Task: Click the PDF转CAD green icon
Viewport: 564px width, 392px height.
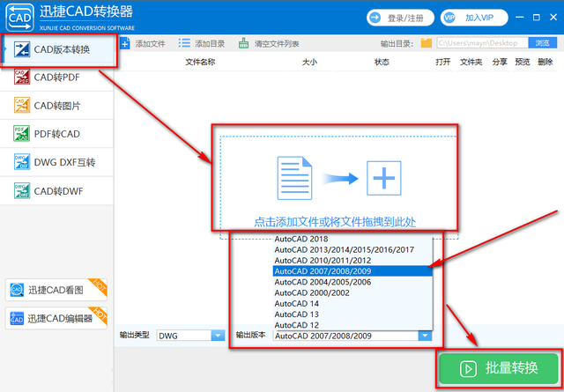Action: 21,133
